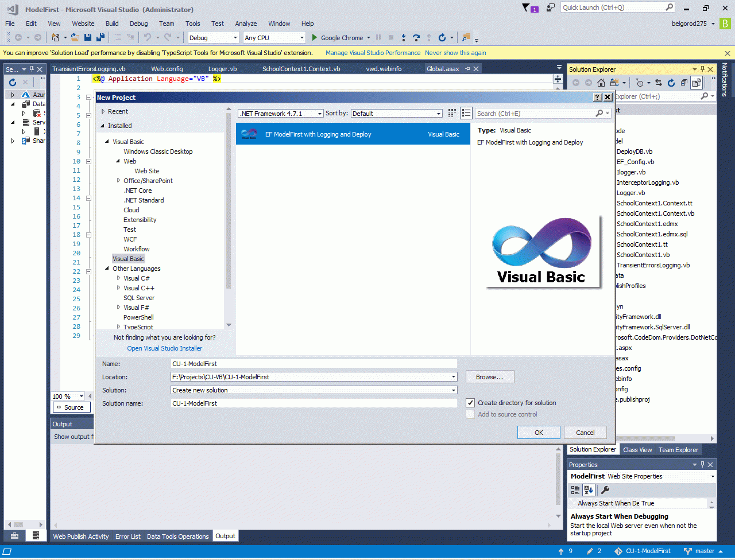Switch to small icons view in New Project dialog

pos(452,113)
